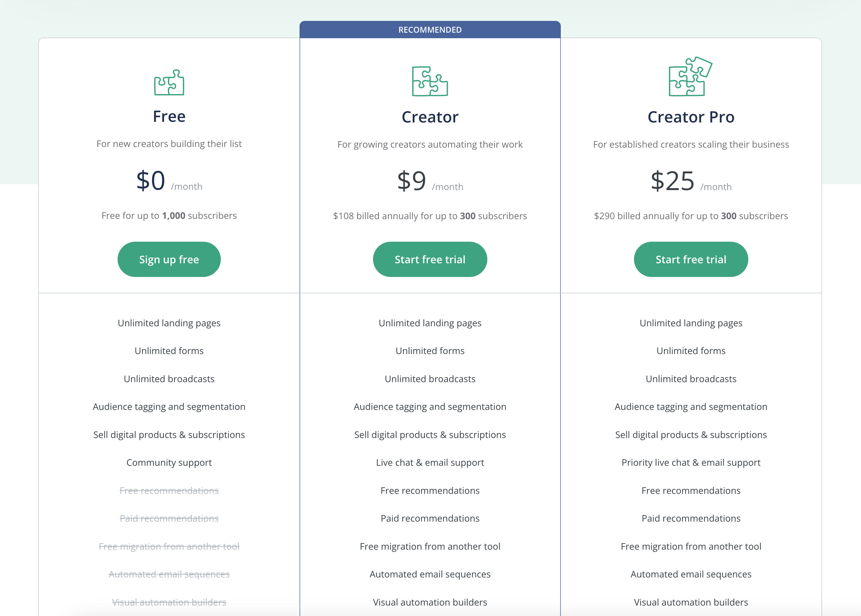Click Start free trial on Creator plan

point(430,259)
